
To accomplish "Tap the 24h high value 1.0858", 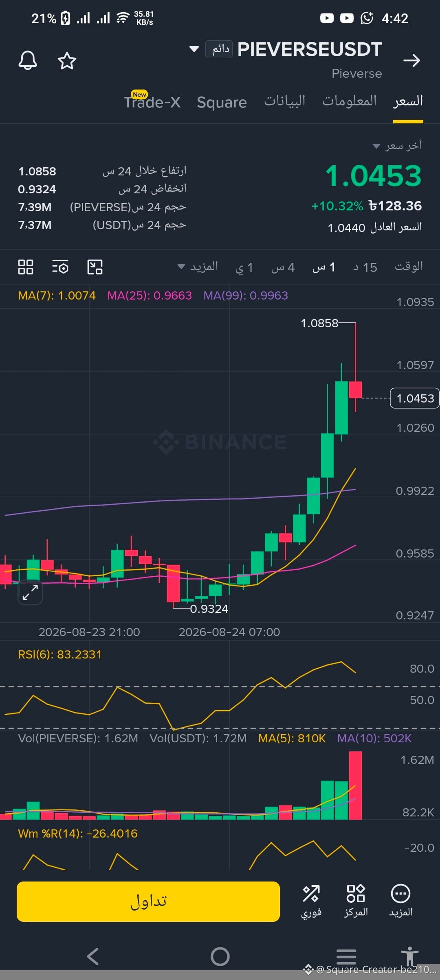I will [x=37, y=171].
